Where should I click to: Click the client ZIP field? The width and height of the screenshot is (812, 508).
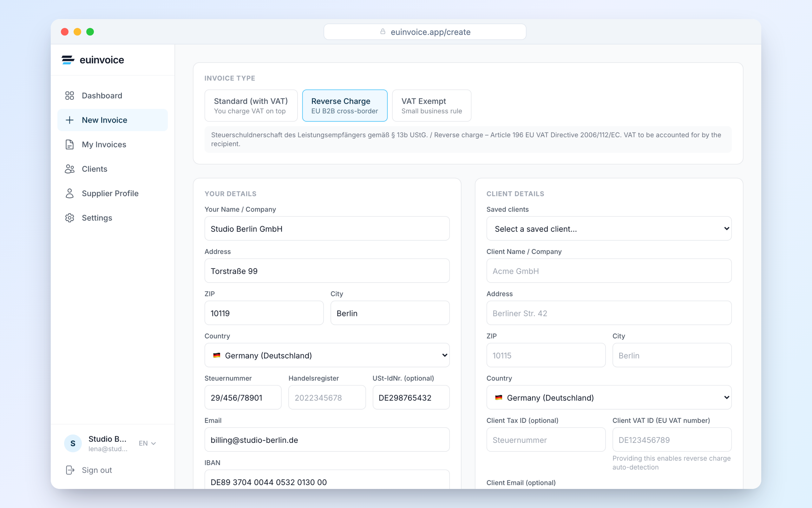point(546,355)
